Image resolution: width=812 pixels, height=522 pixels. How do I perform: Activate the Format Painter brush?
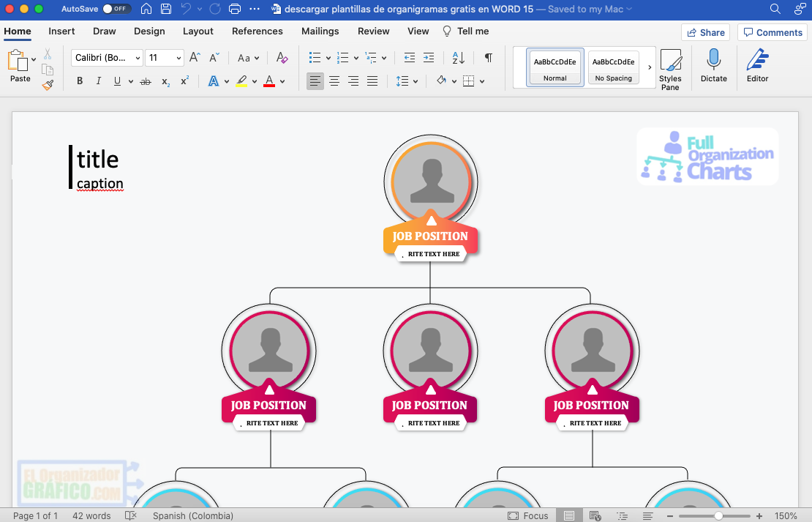[48, 85]
